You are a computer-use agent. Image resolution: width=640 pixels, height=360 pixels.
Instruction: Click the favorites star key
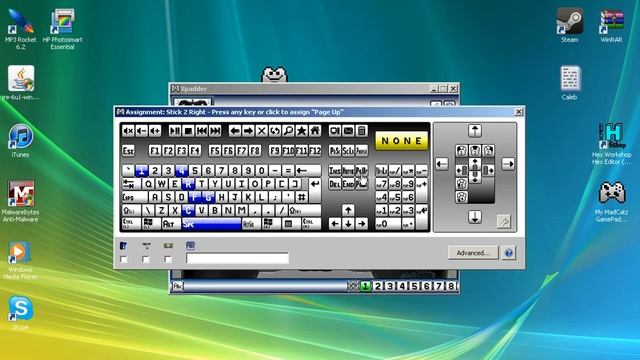tap(302, 131)
